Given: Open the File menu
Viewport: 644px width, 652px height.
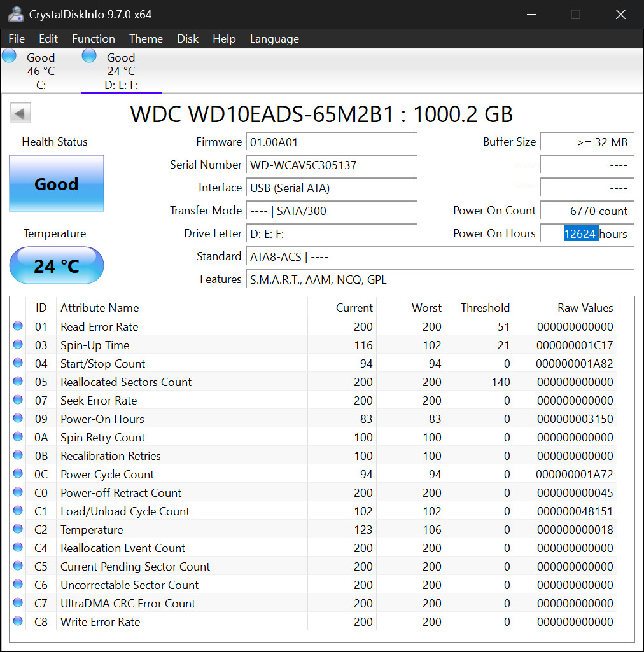Looking at the screenshot, I should point(17,39).
